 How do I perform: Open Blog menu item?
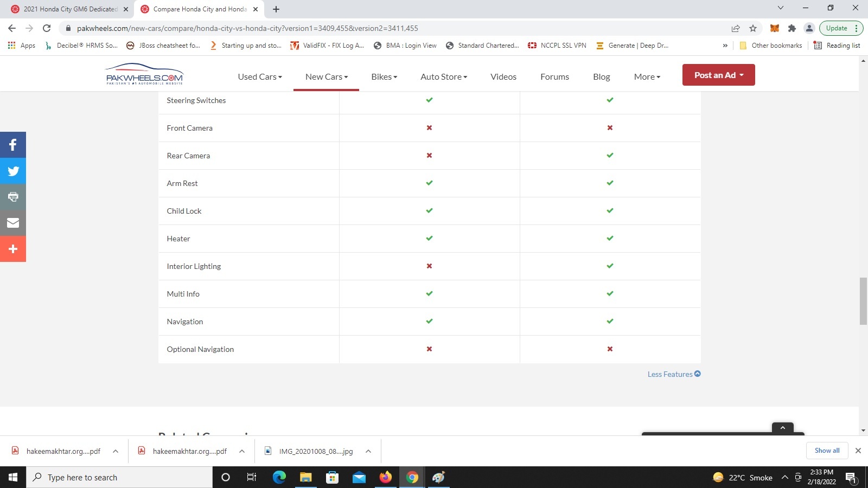pos(602,77)
